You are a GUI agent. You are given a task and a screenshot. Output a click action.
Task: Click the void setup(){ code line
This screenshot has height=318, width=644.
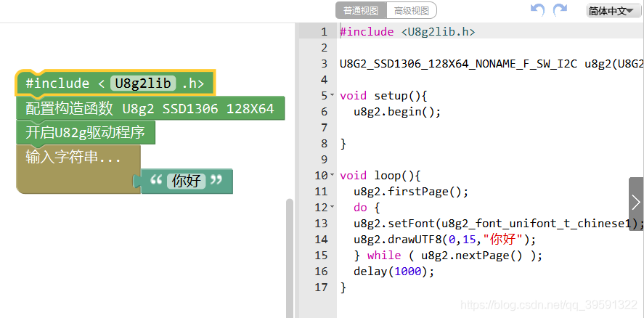pos(383,96)
